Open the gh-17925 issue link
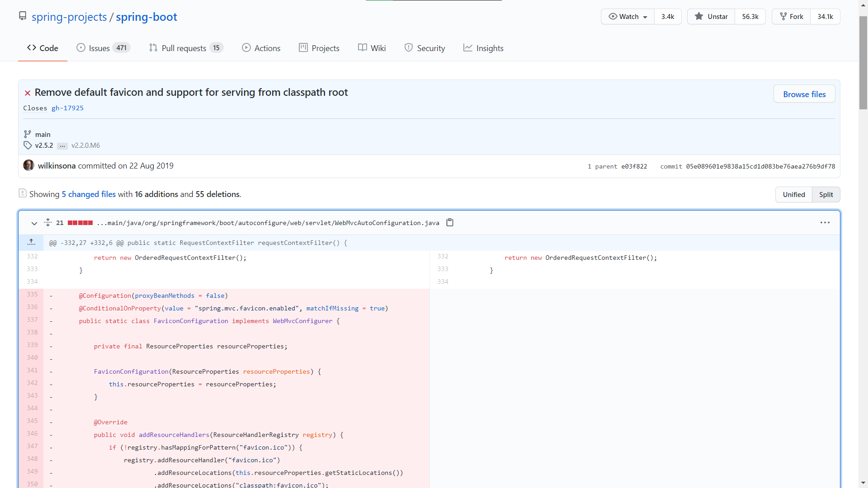The height and width of the screenshot is (488, 868). 67,108
